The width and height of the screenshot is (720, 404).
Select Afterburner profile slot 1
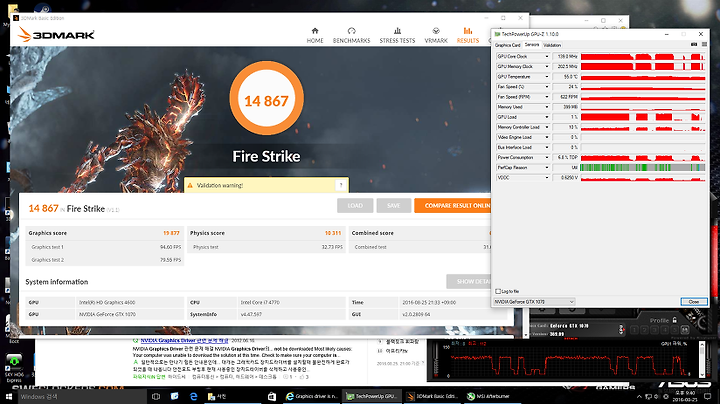pos(634,330)
